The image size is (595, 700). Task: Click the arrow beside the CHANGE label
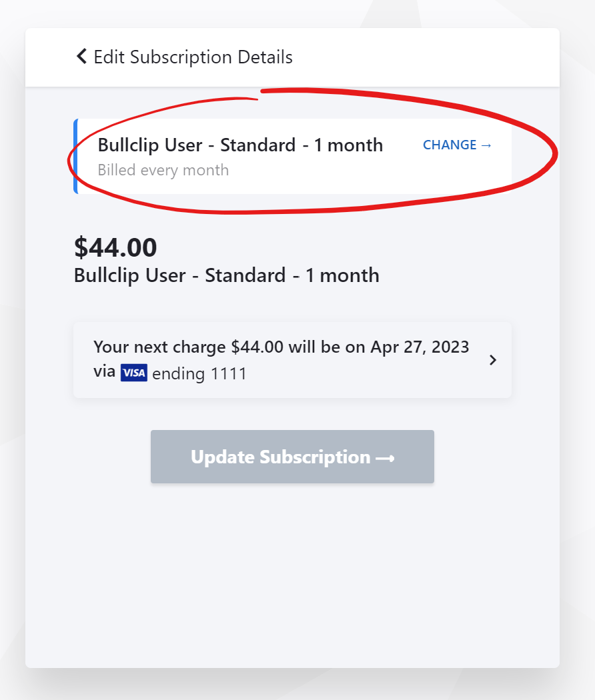click(486, 145)
